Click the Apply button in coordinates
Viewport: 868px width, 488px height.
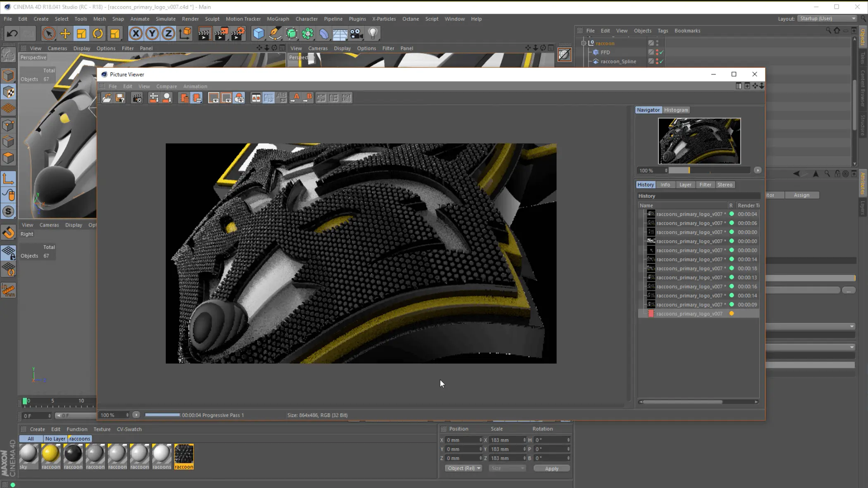tap(551, 469)
